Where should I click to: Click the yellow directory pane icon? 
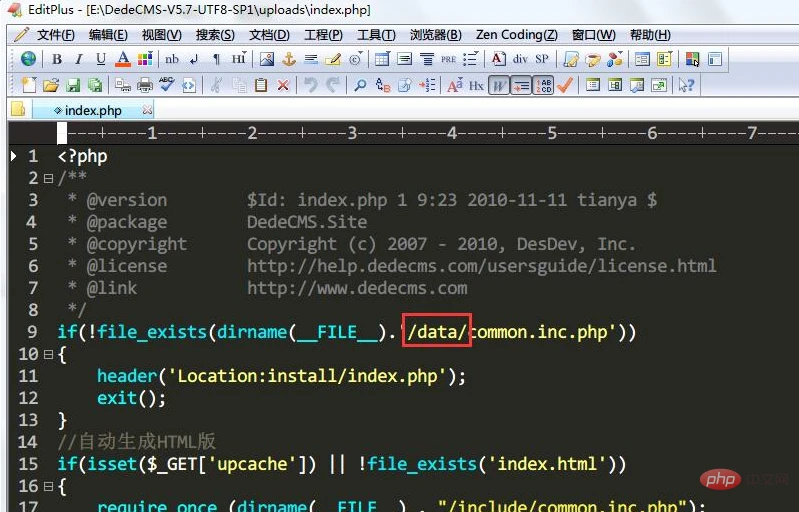point(18,109)
